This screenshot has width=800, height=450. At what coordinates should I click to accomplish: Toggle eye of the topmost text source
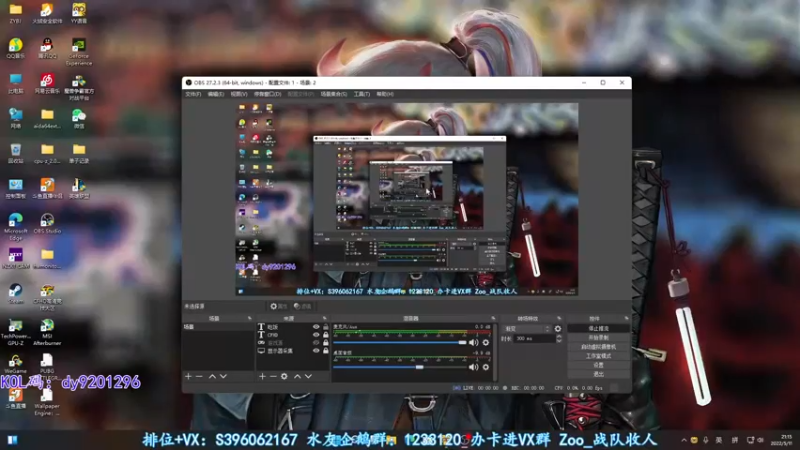coord(316,327)
